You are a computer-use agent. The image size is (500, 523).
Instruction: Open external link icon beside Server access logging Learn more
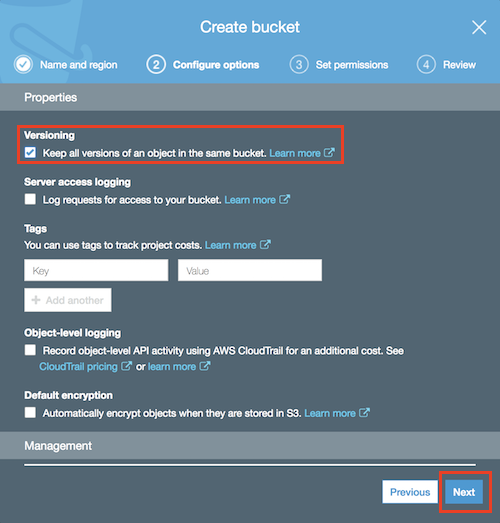(285, 199)
